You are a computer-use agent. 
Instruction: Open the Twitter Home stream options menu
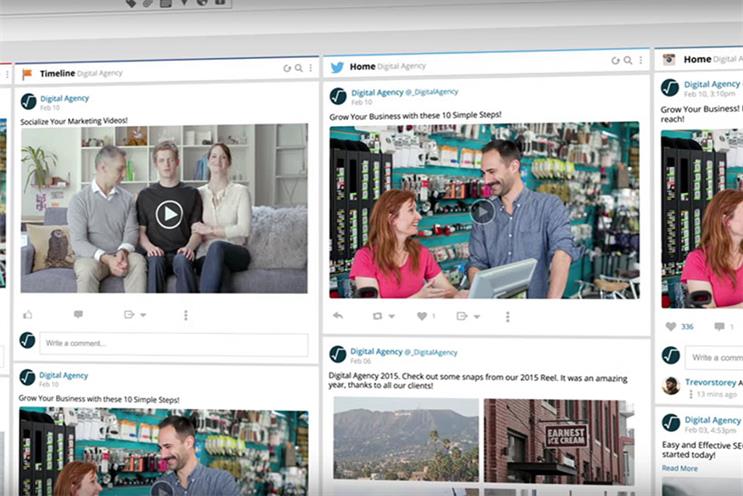pos(641,60)
